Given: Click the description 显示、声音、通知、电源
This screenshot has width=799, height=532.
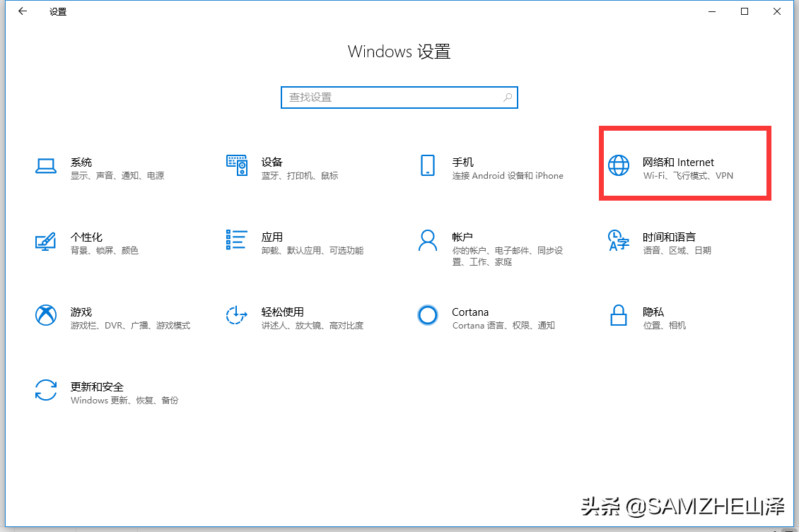Looking at the screenshot, I should tap(117, 176).
